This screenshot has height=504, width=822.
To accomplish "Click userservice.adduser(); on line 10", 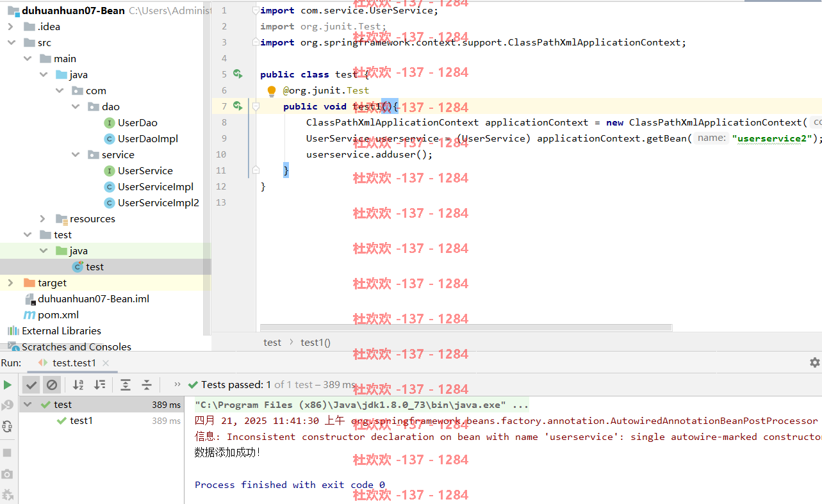I will (370, 154).
